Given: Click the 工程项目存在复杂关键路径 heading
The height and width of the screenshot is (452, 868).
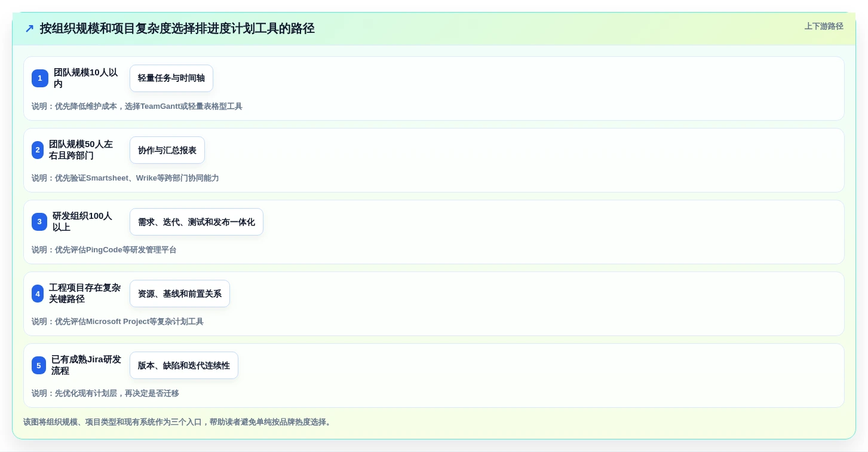Looking at the screenshot, I should point(85,294).
